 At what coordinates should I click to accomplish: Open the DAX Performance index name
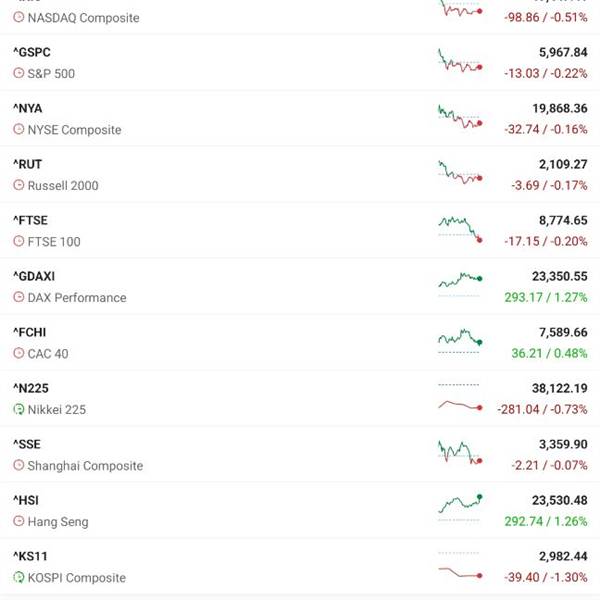[77, 297]
